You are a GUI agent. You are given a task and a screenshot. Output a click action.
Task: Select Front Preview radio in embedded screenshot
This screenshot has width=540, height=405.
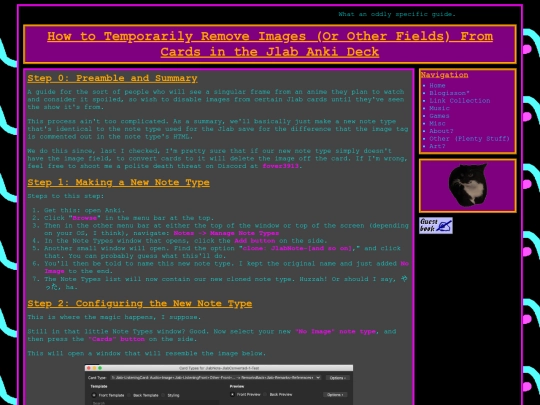[232, 395]
